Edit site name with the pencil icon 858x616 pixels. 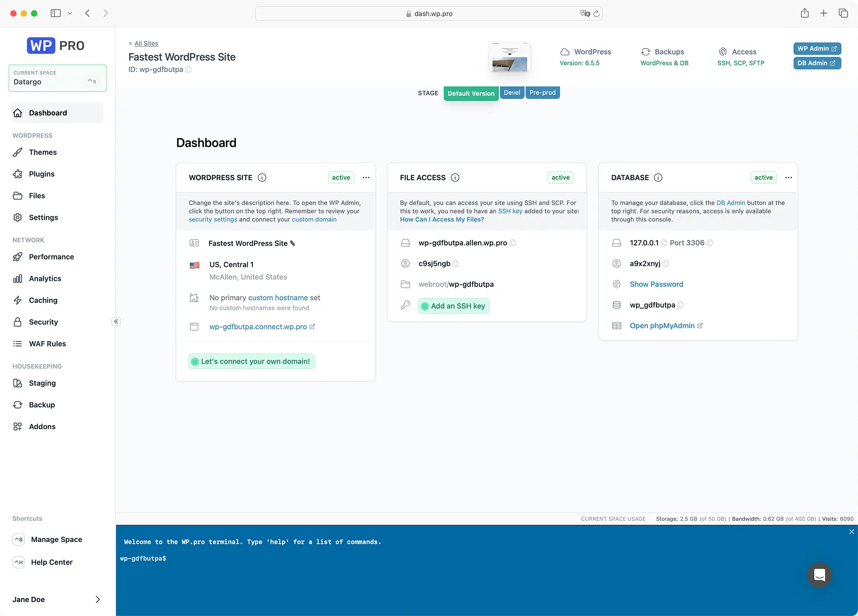[x=292, y=243]
